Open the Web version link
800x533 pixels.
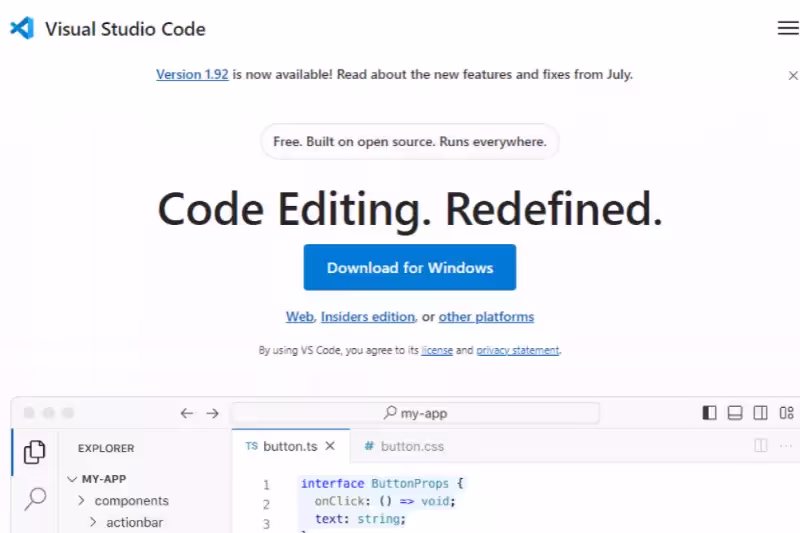pyautogui.click(x=299, y=317)
